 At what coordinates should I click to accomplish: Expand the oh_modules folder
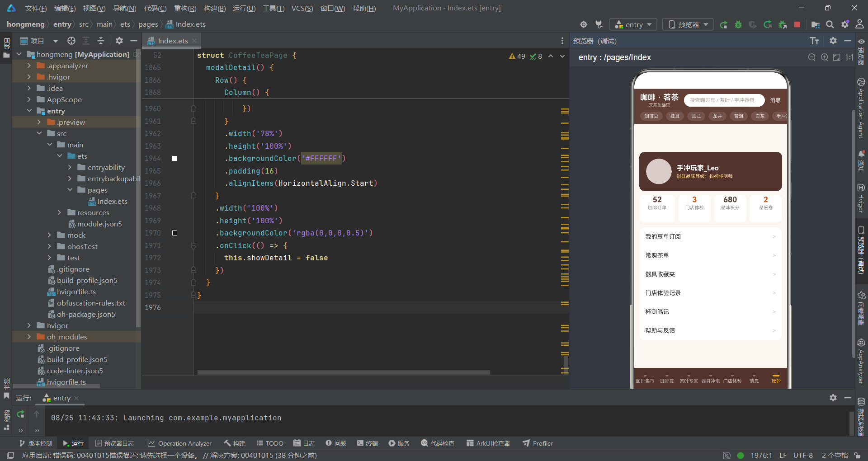[29, 337]
